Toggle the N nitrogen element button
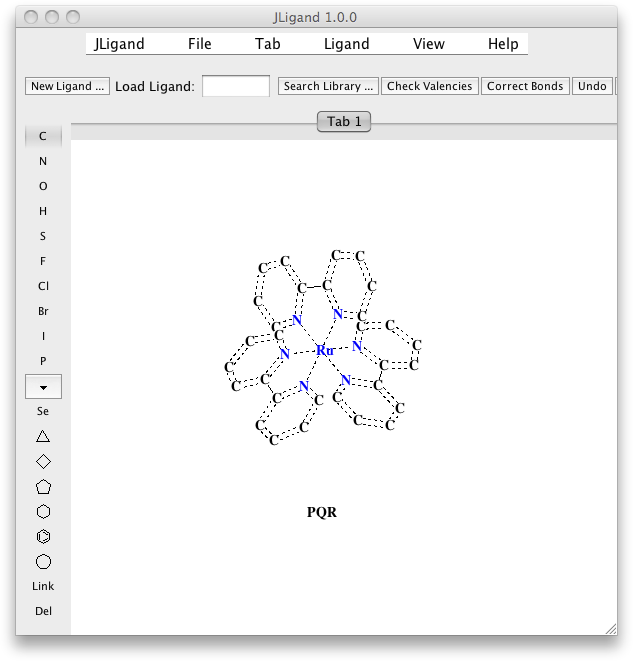Screen dimensions: 633x661 tap(43, 161)
